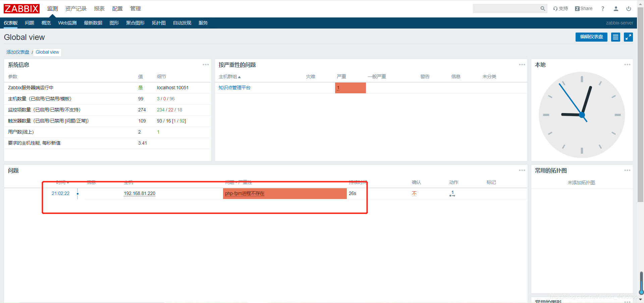Open the user profile icon
This screenshot has height=303, width=644.
(616, 9)
